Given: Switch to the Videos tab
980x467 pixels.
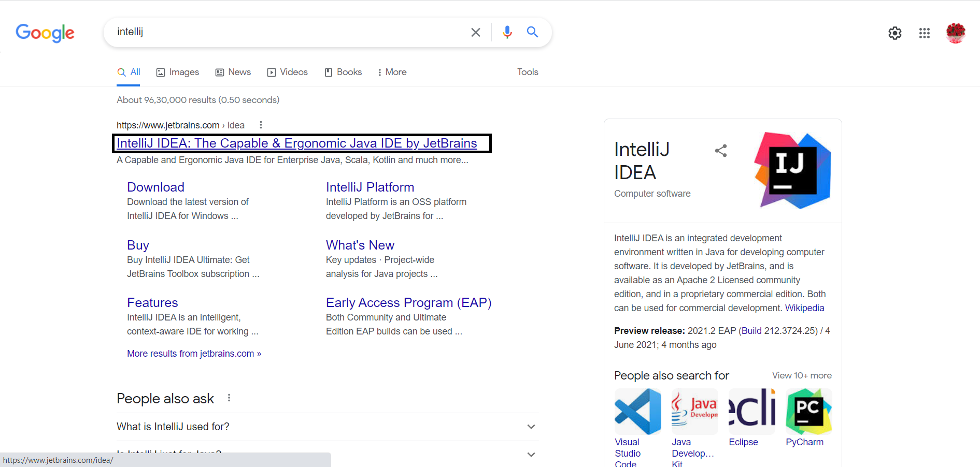Looking at the screenshot, I should click(288, 72).
